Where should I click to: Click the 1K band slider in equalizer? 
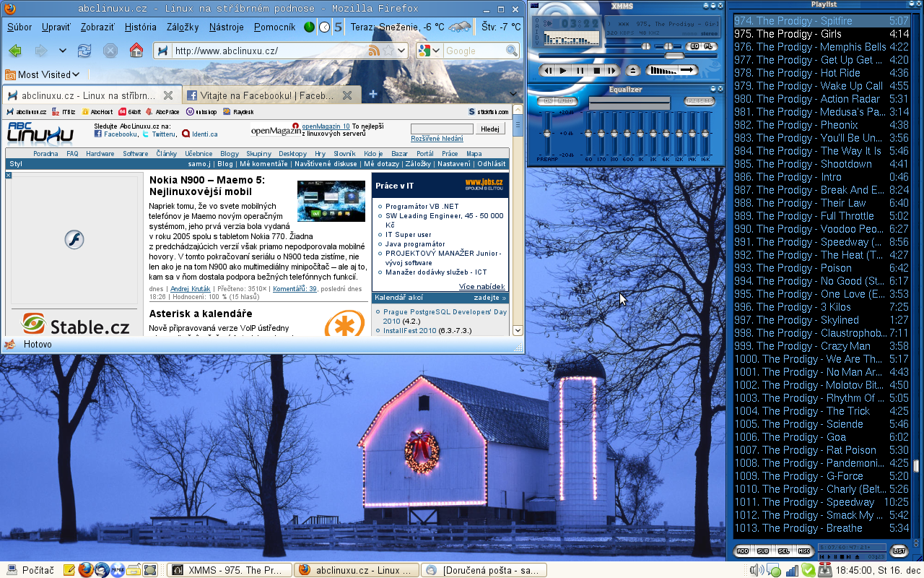click(x=640, y=134)
